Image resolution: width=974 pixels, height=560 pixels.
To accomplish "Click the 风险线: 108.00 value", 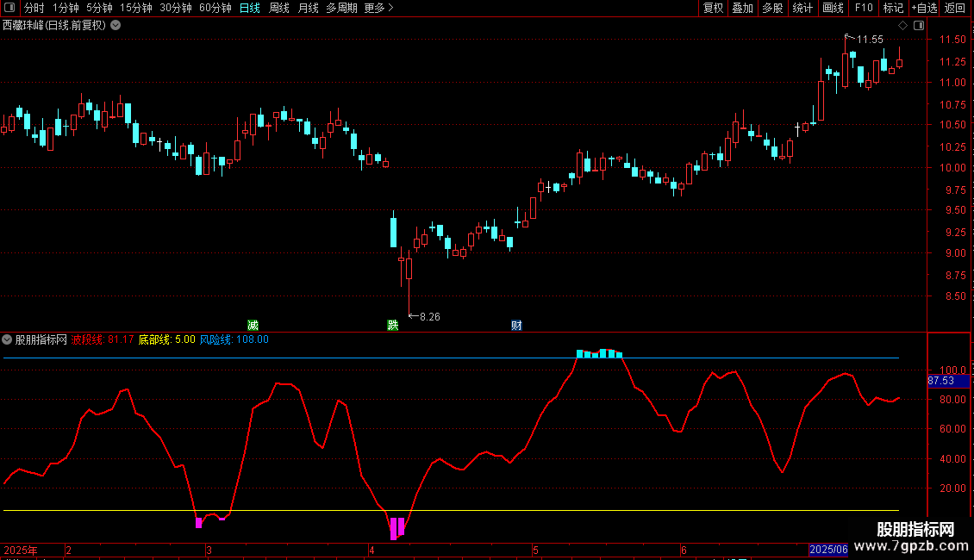I will 234,339.
